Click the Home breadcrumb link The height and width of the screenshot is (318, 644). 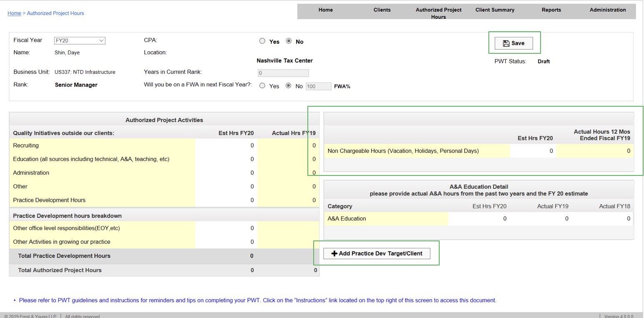click(x=14, y=13)
